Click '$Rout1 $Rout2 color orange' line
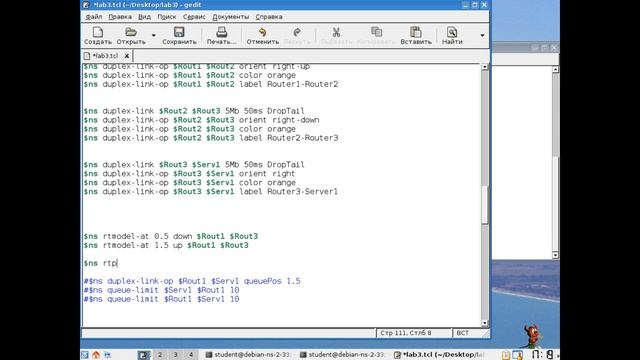 point(189,75)
